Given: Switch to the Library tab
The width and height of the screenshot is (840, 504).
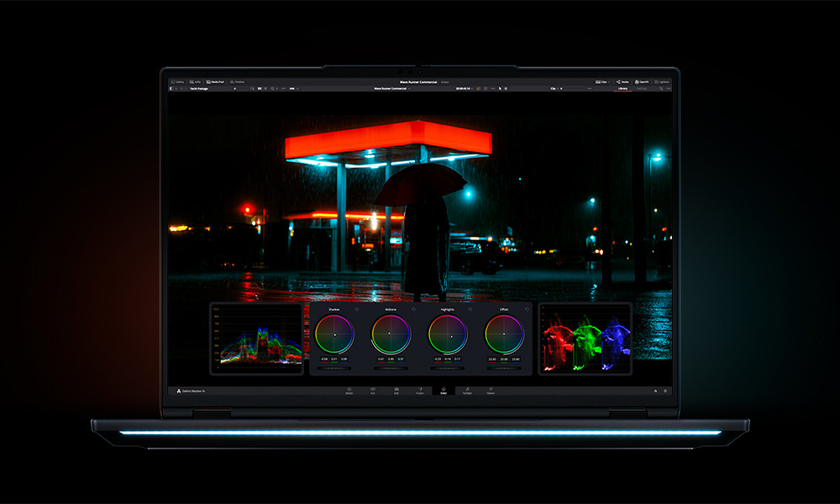Looking at the screenshot, I should pos(622,88).
